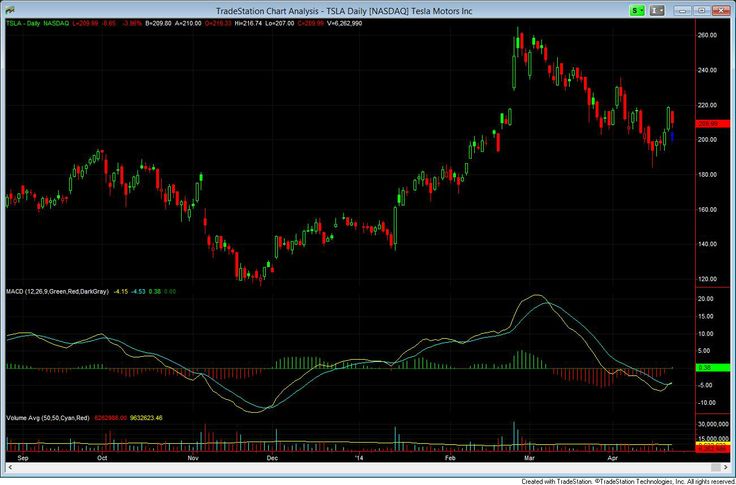Click the '14 year date axis label
This screenshot has width=736, height=485.
[360, 456]
